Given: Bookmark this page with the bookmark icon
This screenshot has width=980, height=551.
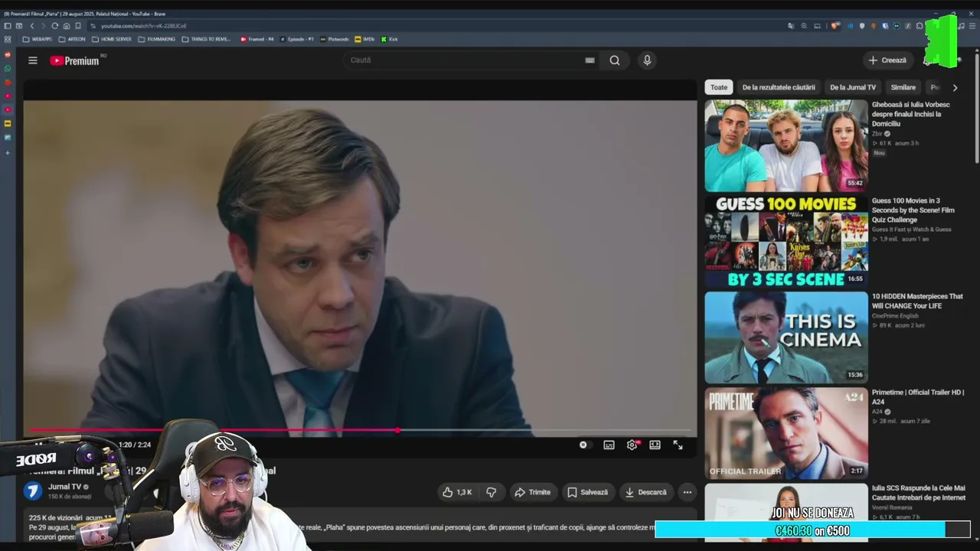Looking at the screenshot, I should click(x=77, y=26).
